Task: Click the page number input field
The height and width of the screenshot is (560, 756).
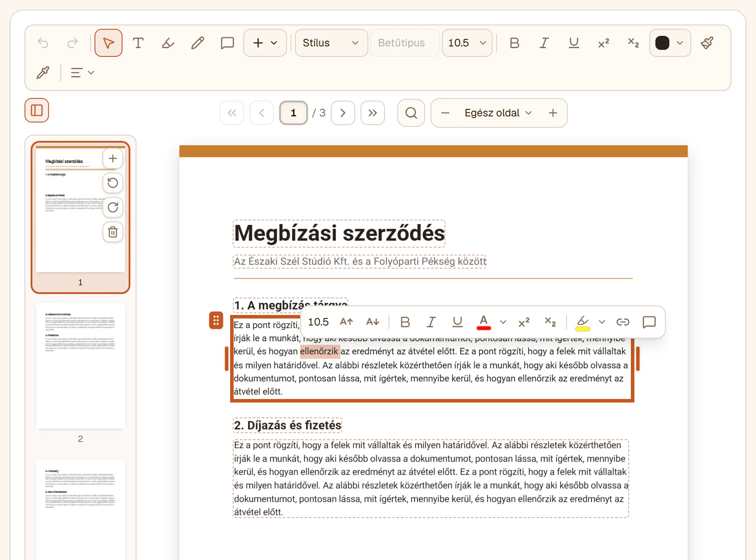Action: point(294,113)
